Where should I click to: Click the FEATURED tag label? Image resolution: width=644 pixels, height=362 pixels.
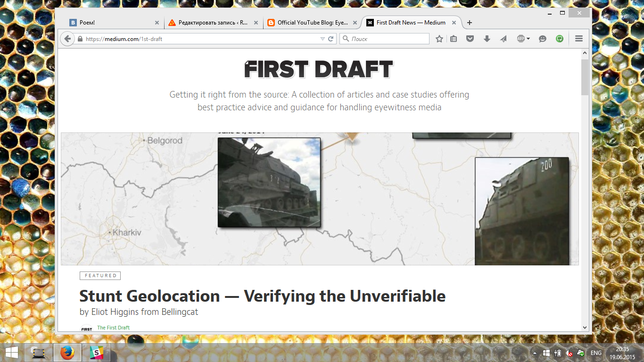(100, 276)
